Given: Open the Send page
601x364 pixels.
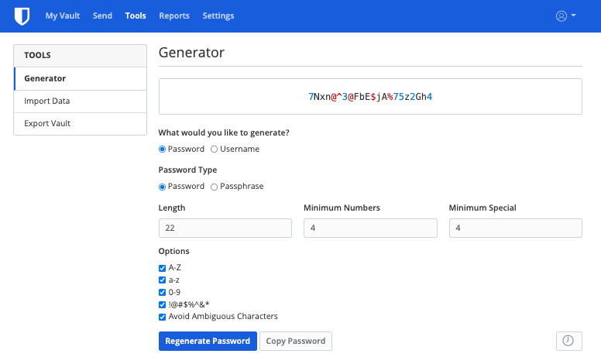Looking at the screenshot, I should [102, 15].
